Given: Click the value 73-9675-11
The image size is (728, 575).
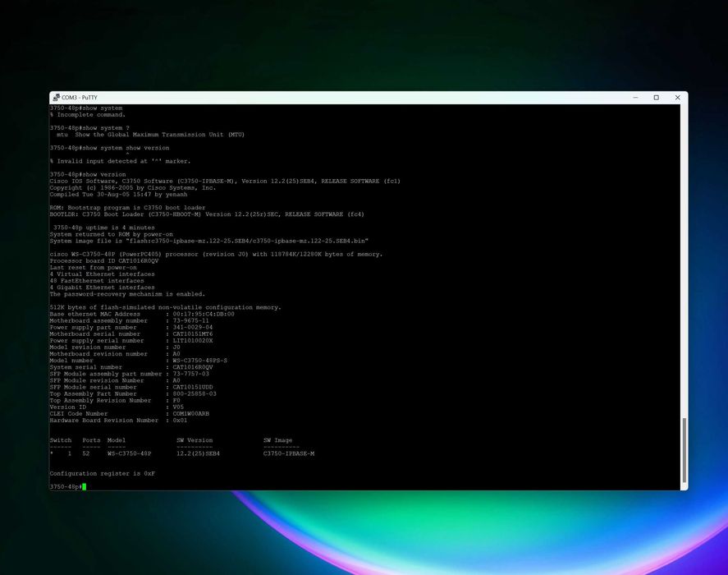Looking at the screenshot, I should (x=190, y=320).
